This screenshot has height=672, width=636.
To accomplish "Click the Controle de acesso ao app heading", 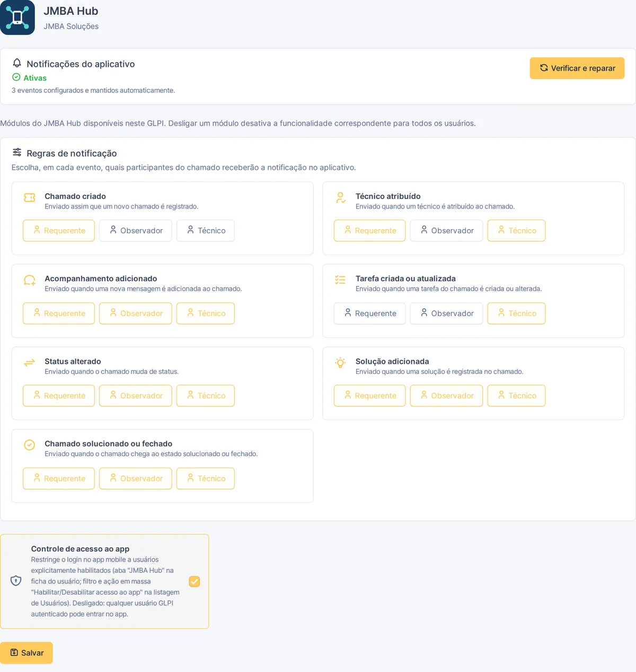I will [80, 549].
